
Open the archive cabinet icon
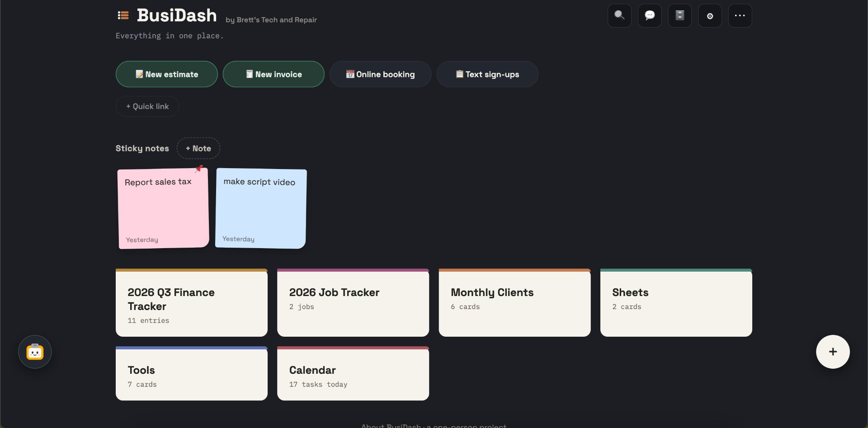(x=680, y=16)
